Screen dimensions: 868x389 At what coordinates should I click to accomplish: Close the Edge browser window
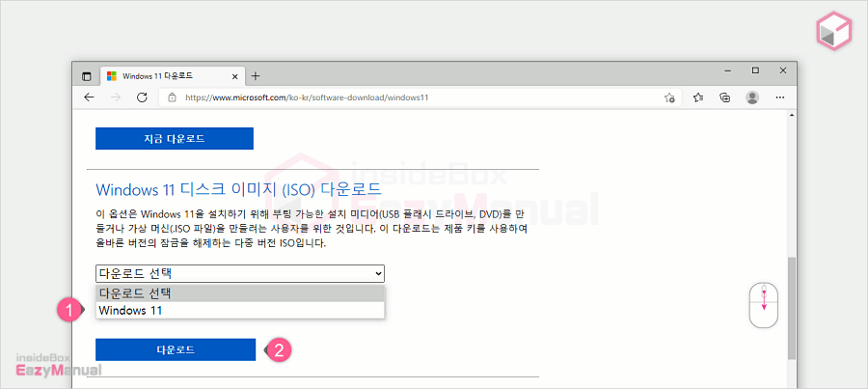click(x=783, y=70)
